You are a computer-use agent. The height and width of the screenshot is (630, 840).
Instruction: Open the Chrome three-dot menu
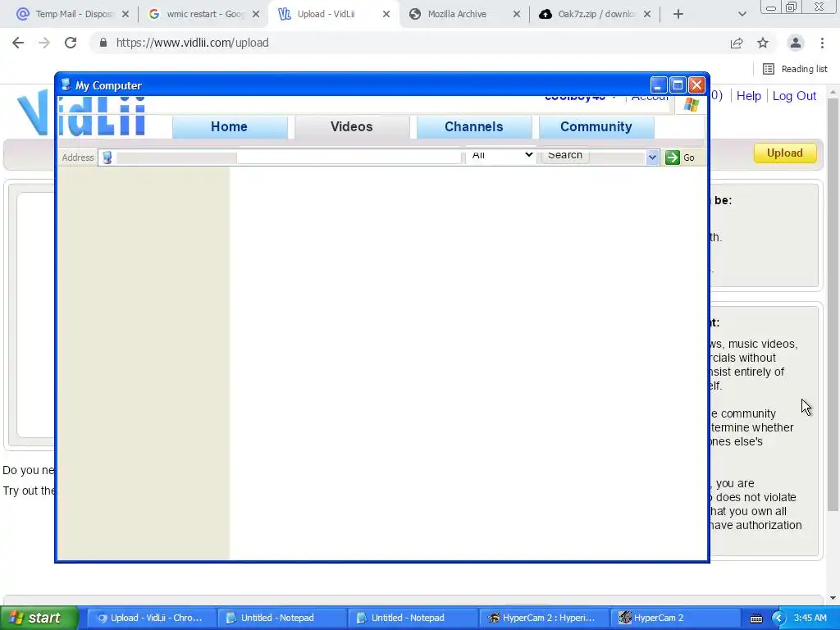[x=822, y=43]
